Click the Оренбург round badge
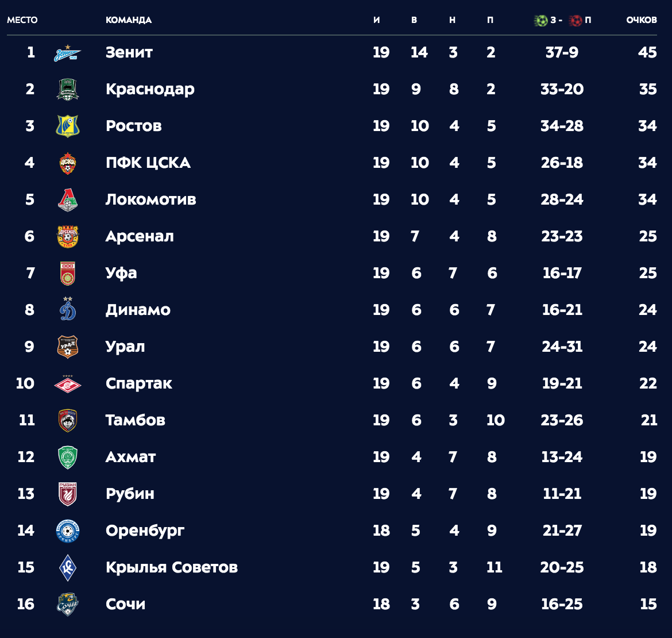Image resolution: width=672 pixels, height=638 pixels. pos(68,531)
